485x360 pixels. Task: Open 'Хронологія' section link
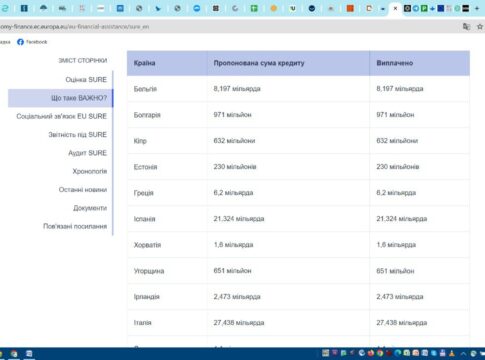(90, 171)
